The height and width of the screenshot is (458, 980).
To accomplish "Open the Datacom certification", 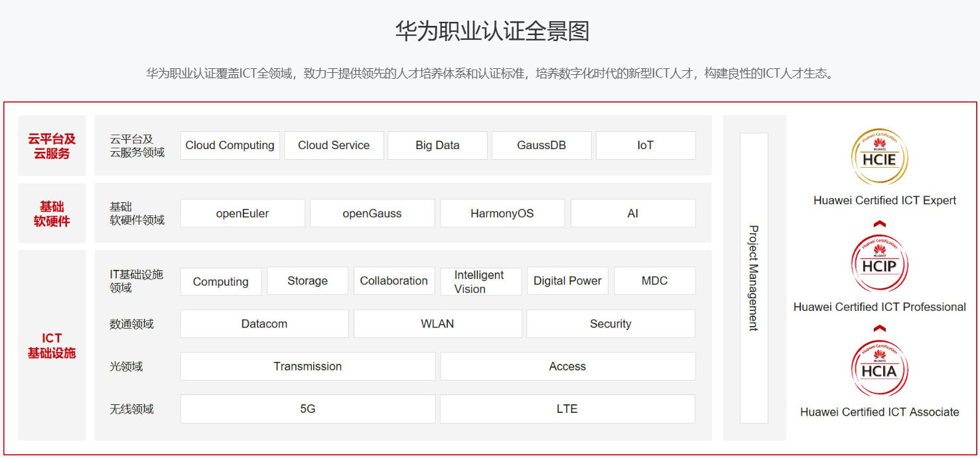I will (x=265, y=323).
